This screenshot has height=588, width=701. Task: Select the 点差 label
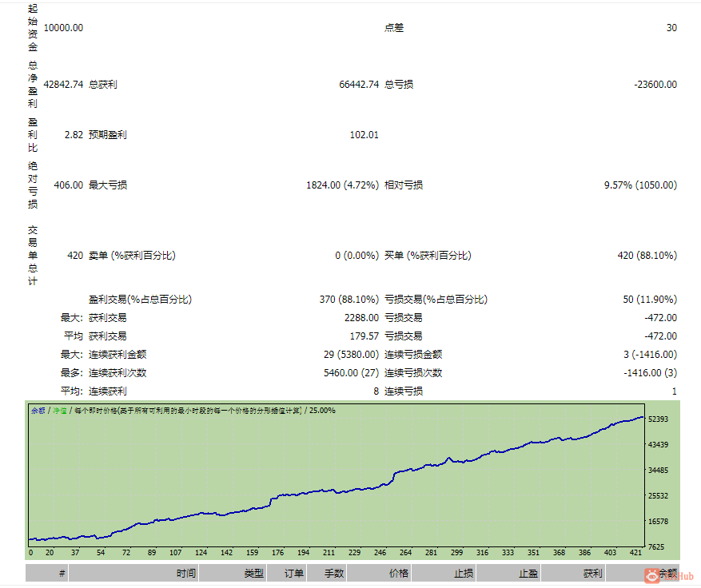coord(394,28)
